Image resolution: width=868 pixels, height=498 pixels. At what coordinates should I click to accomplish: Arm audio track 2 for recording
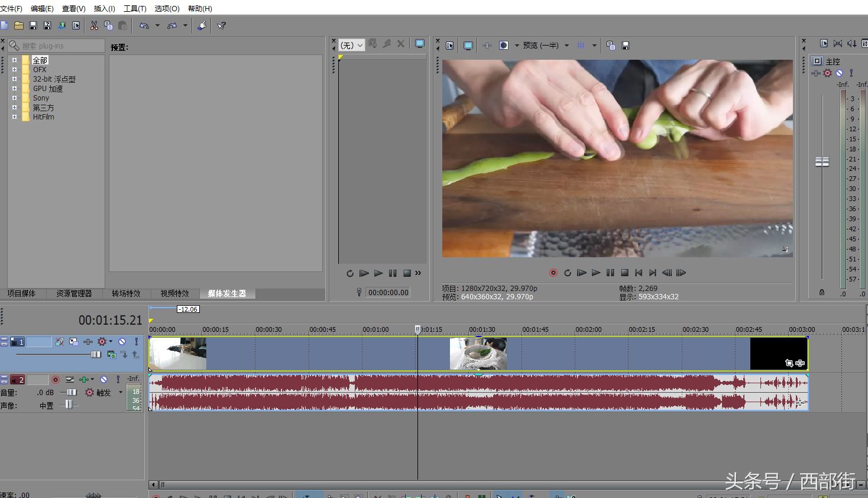[x=56, y=380]
